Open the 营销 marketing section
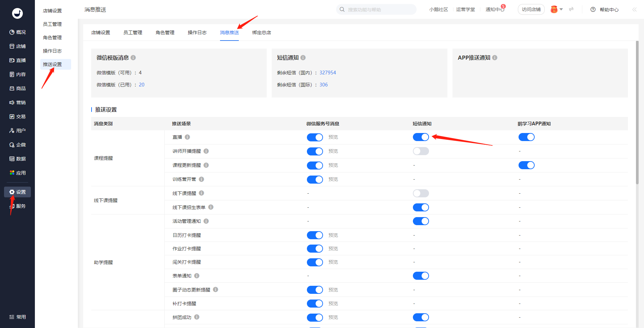Viewport: 644px width, 328px height. pos(17,103)
